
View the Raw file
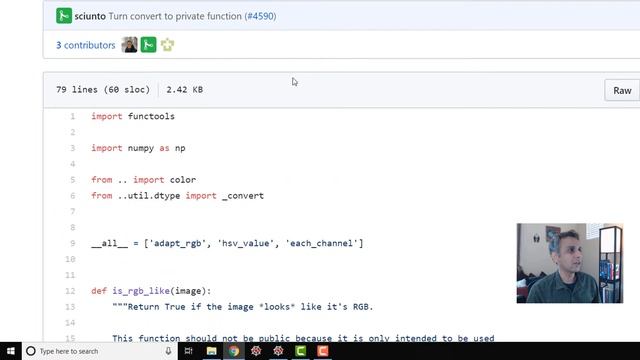tap(622, 90)
